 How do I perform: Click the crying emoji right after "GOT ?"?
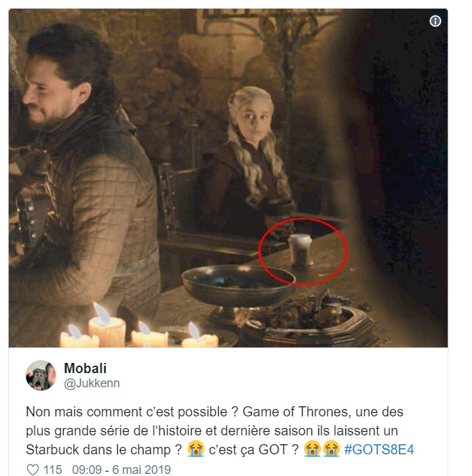(x=312, y=449)
